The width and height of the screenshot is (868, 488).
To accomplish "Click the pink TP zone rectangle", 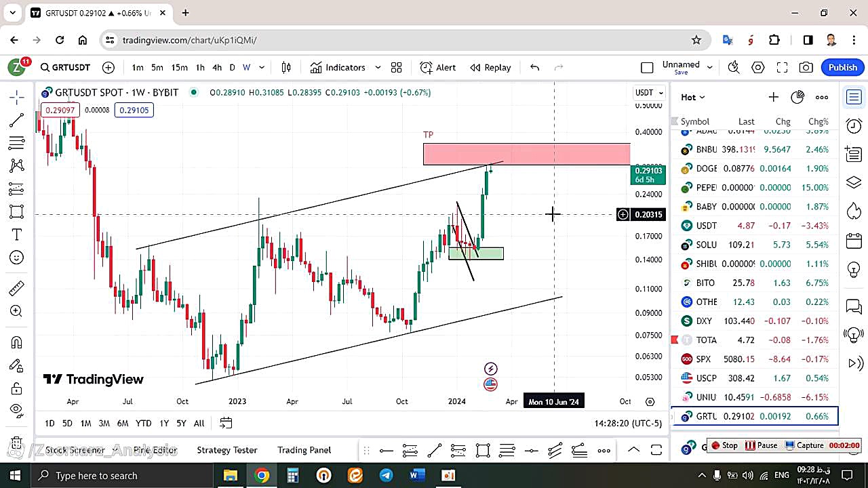I will [526, 154].
